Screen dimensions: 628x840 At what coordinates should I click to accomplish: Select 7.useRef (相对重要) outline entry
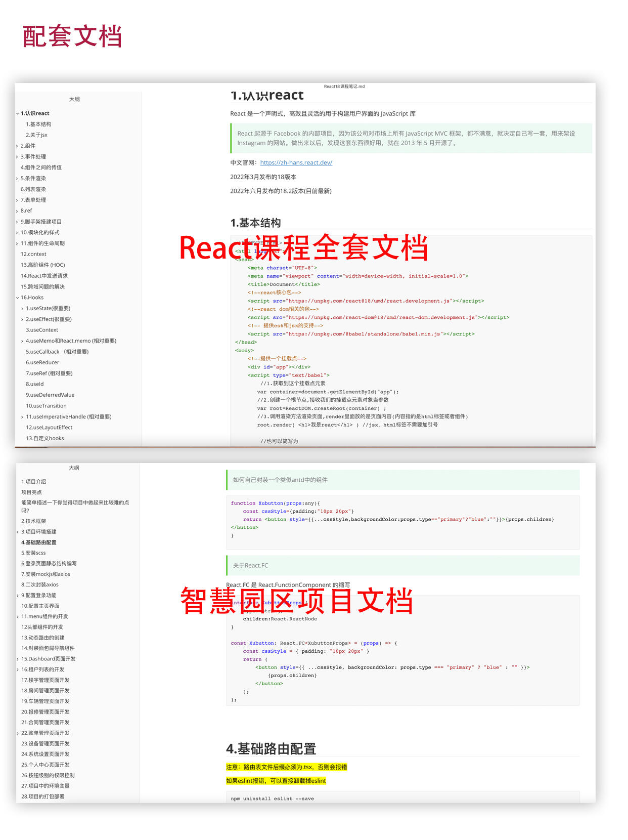pyautogui.click(x=49, y=373)
